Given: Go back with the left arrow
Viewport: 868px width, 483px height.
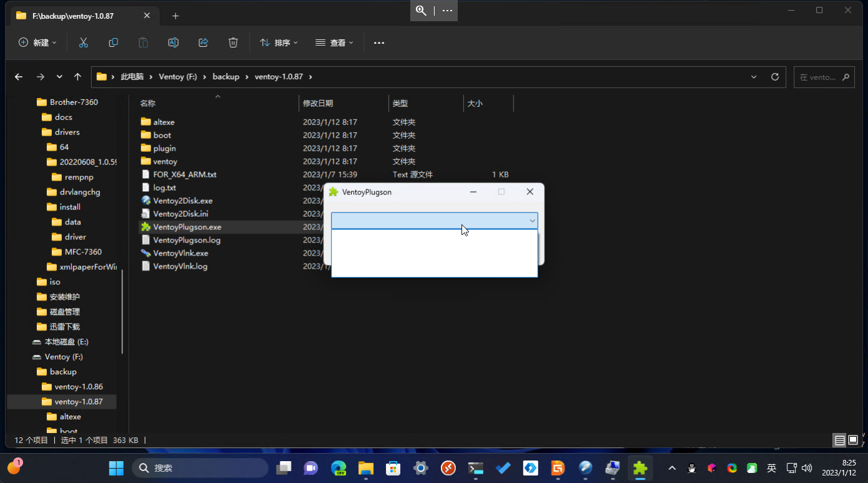Looking at the screenshot, I should pyautogui.click(x=19, y=77).
